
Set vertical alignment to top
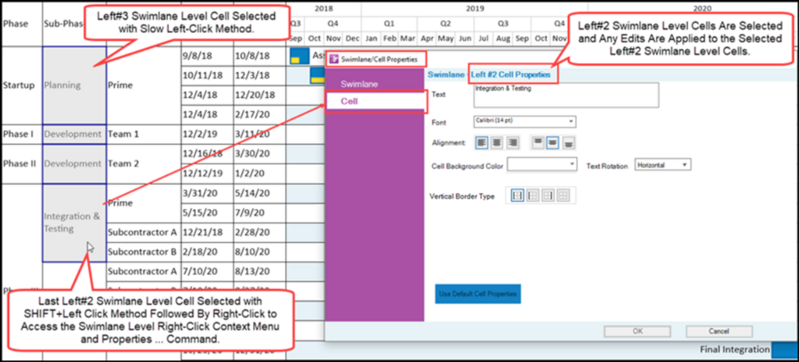[x=537, y=143]
